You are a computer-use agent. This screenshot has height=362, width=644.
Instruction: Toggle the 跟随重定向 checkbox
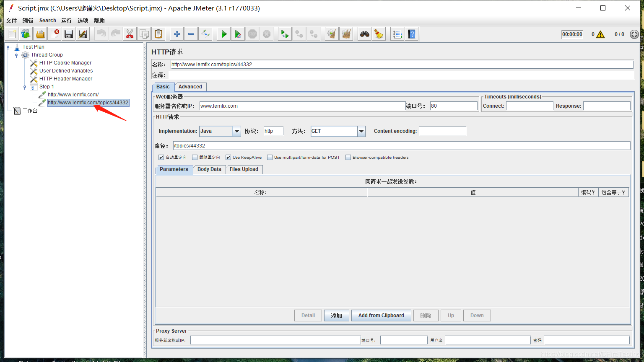(195, 158)
